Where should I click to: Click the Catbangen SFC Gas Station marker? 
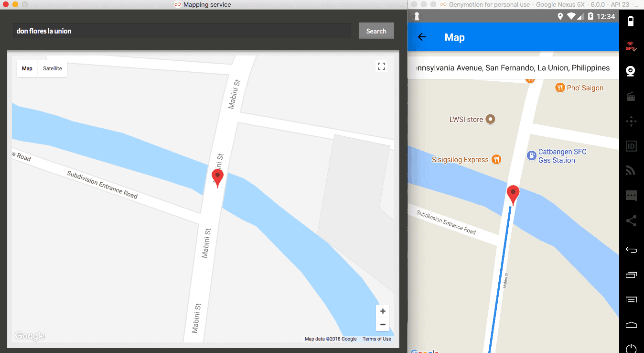[x=531, y=155]
